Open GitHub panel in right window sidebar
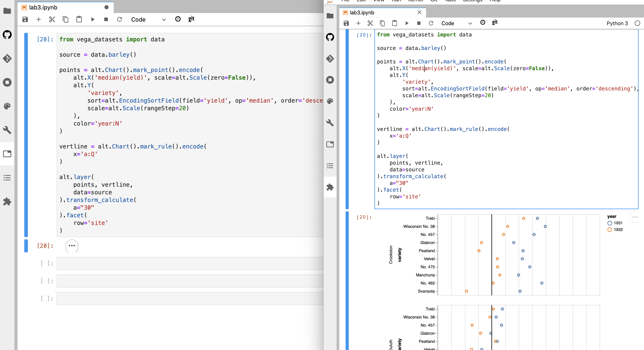The height and width of the screenshot is (350, 644). tap(330, 37)
